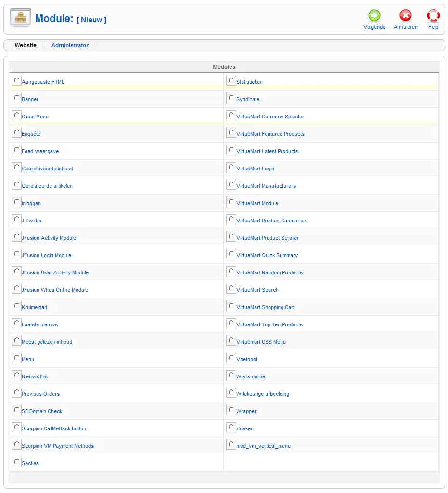Enable the J Twitter radio option
The height and width of the screenshot is (493, 448).
pos(17,220)
